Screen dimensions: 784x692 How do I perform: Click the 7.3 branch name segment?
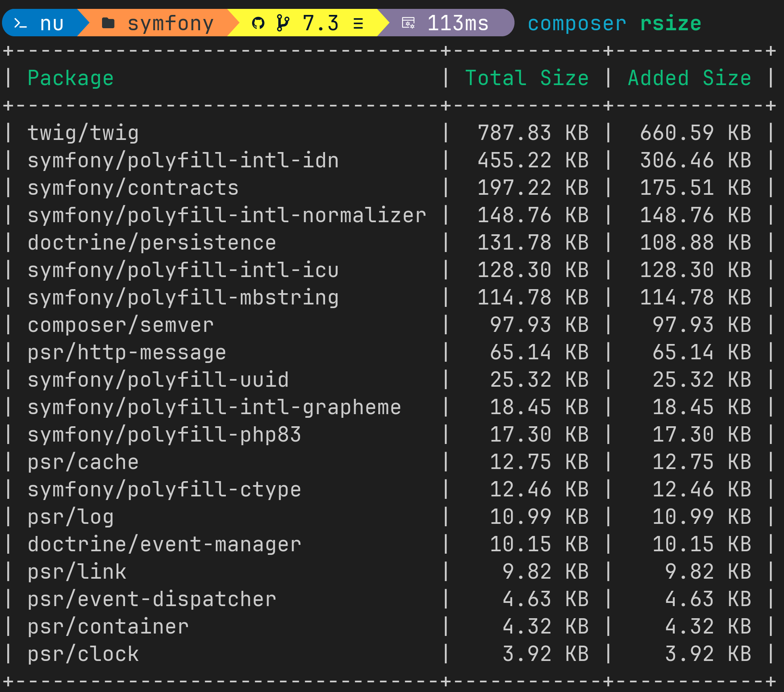point(321,23)
